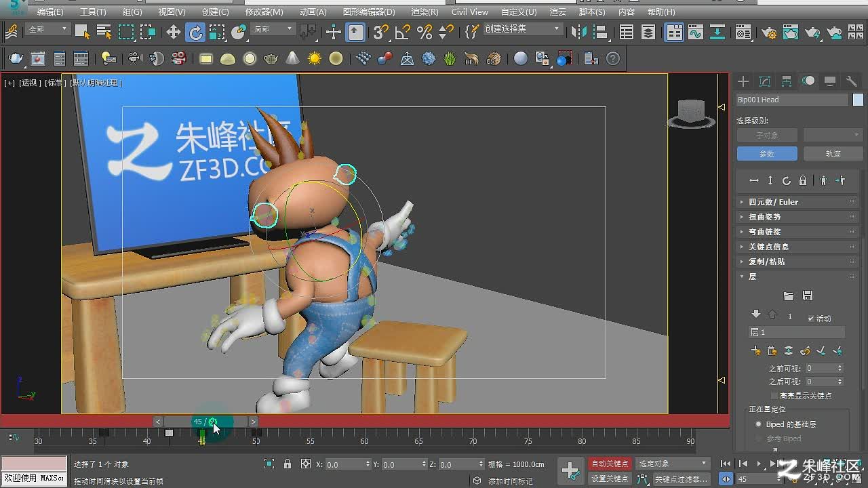868x488 pixels.
Task: Open the 创建选择集 dropdown
Action: [x=522, y=29]
